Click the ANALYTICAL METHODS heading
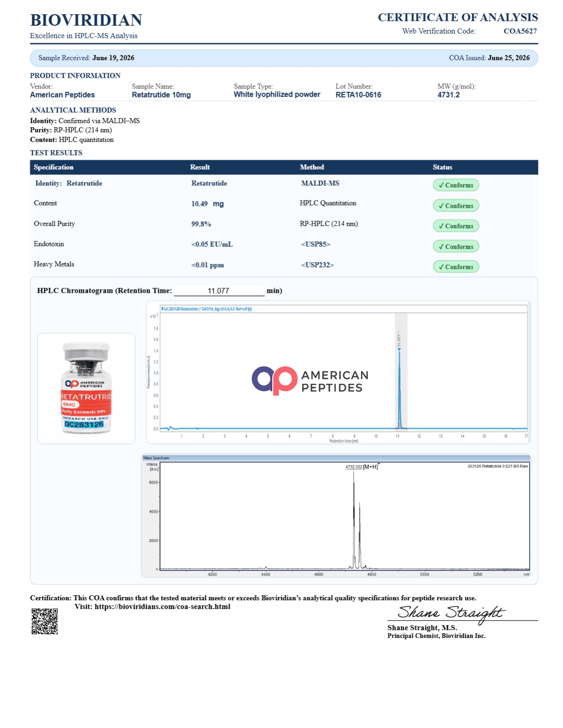Screen dimensions: 563x728 [x=73, y=110]
